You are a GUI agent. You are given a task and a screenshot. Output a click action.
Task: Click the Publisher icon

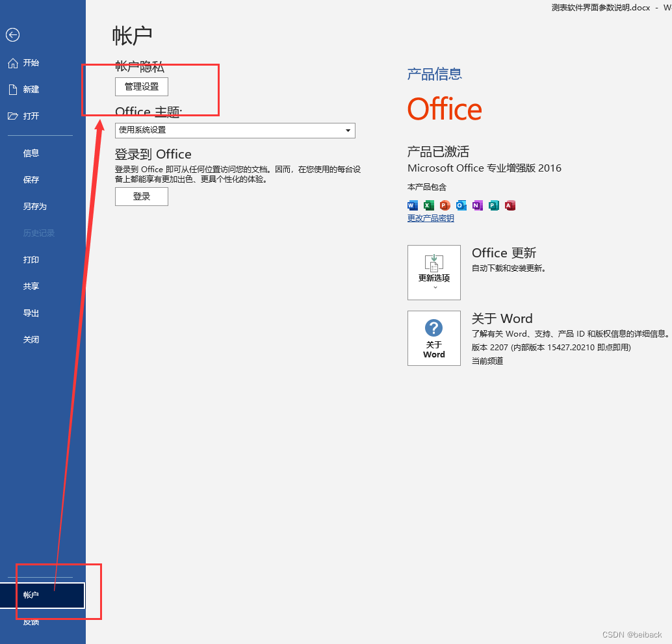pyautogui.click(x=493, y=205)
